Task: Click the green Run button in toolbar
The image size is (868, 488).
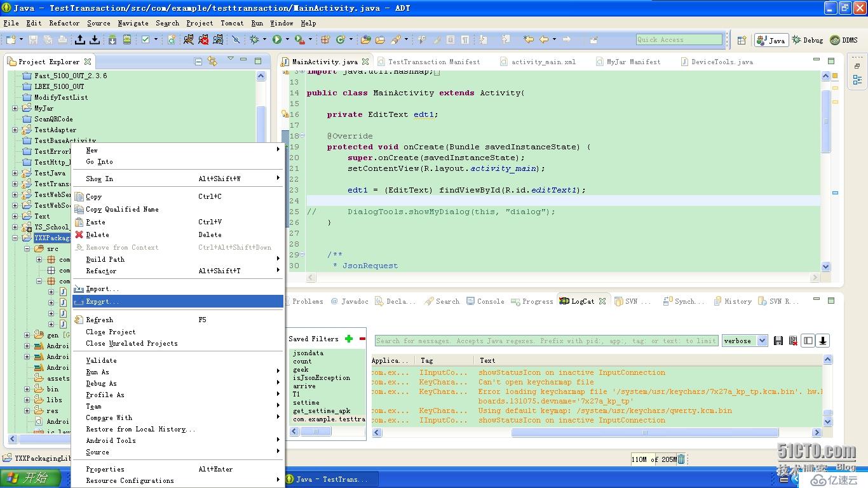Action: click(x=277, y=39)
